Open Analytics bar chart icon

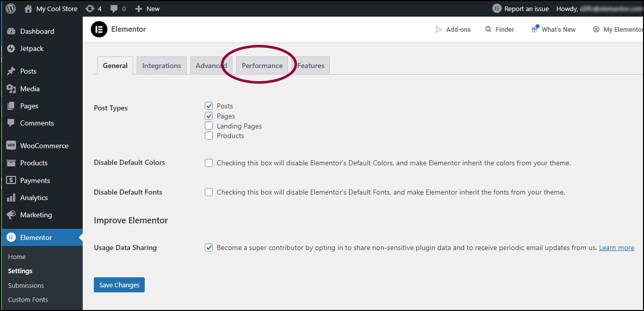pos(11,198)
